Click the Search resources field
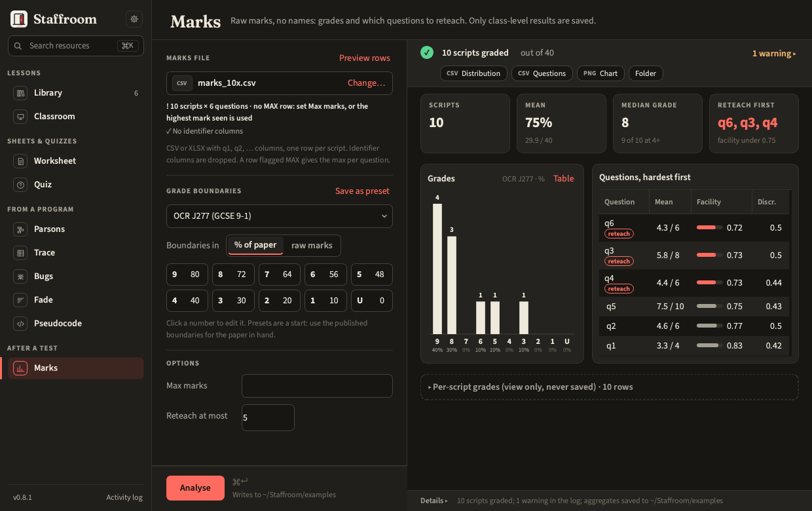Viewport: 812px width, 511px height. click(76, 46)
